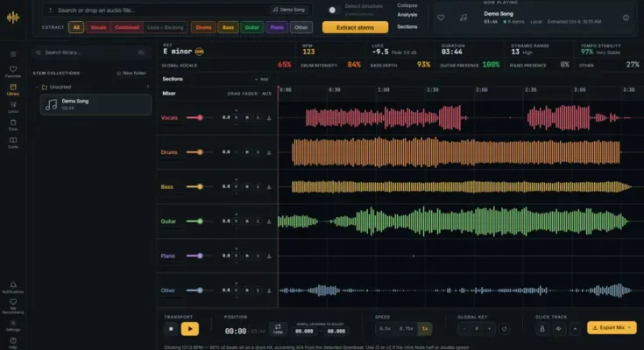Viewport: 644px width, 350px height.
Task: Select the All extract option
Action: [76, 27]
